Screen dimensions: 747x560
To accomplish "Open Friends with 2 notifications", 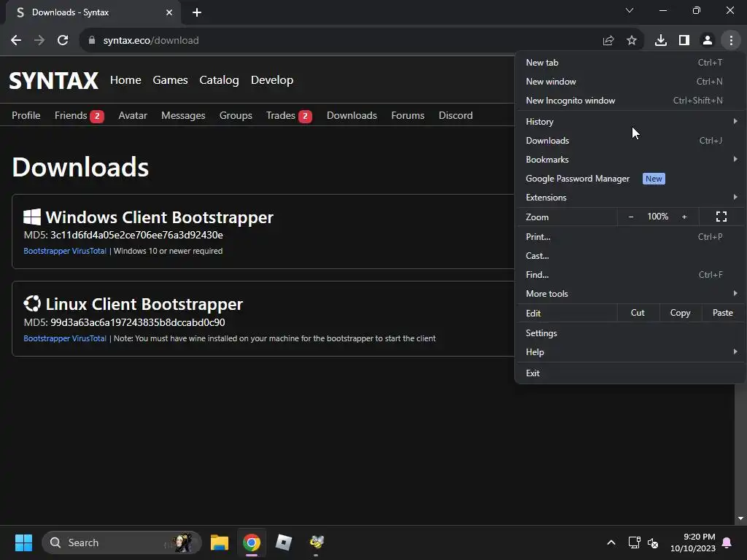I will [x=79, y=116].
